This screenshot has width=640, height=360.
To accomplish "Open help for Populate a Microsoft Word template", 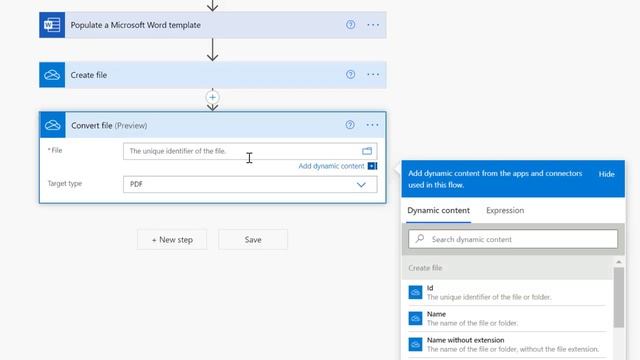I will (350, 25).
